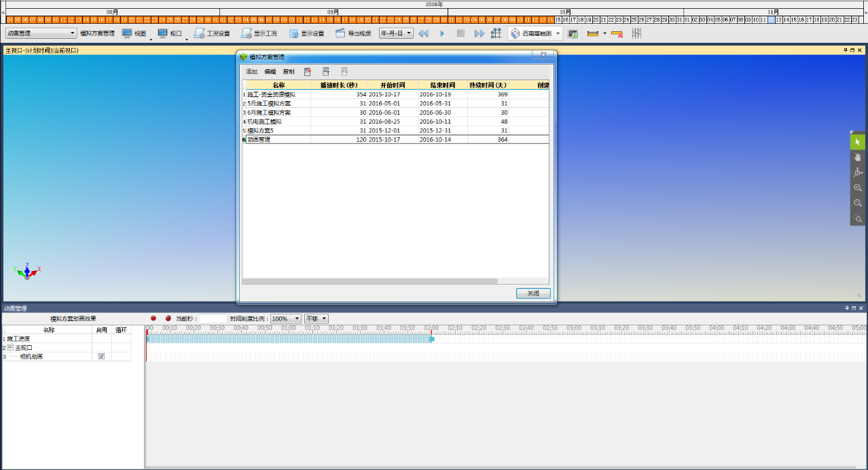Open the 100% time scale dropdown
868x470 pixels.
(286, 318)
